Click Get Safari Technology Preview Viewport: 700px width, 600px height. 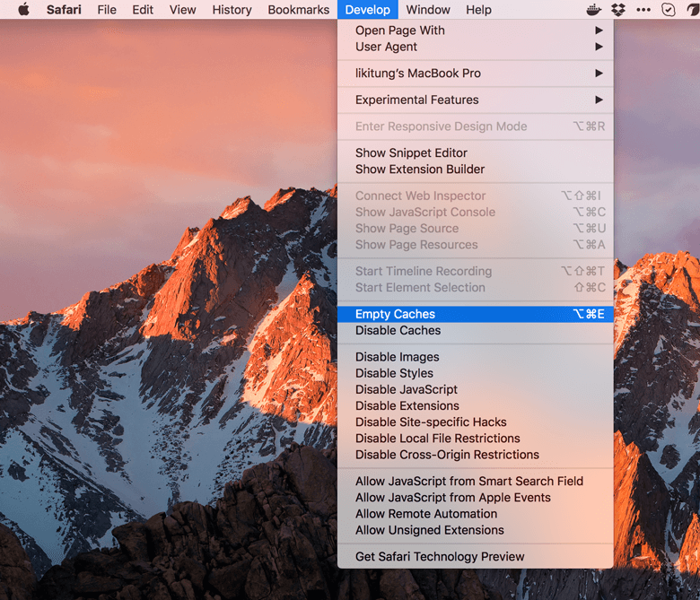(x=476, y=557)
